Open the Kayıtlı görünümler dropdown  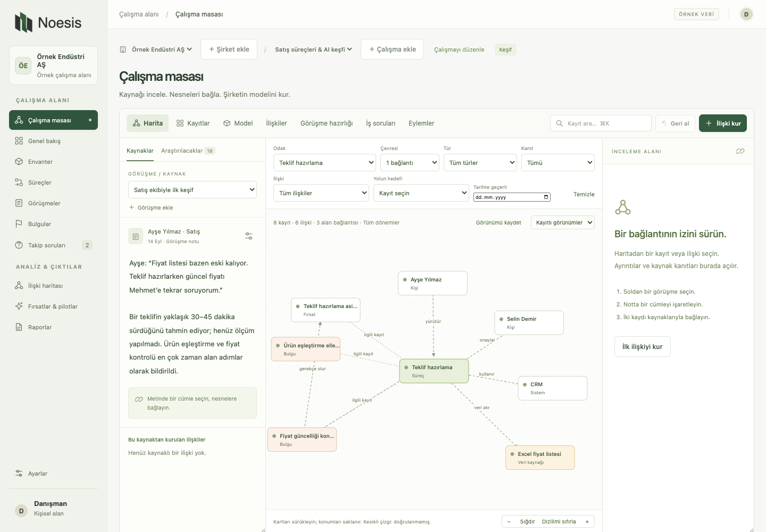[563, 223]
